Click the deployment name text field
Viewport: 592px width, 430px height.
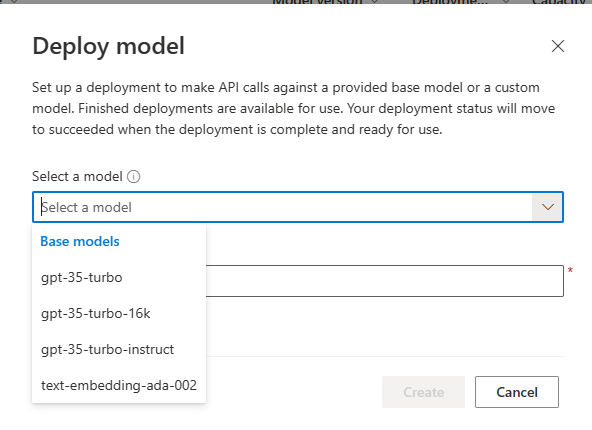click(x=385, y=281)
